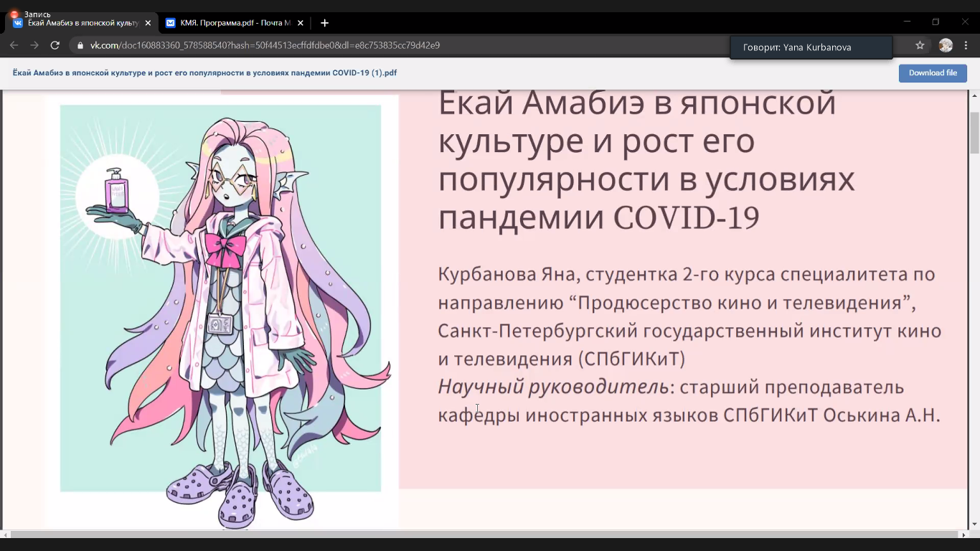The height and width of the screenshot is (551, 980).
Task: Switch to the КМЯ. Программа.pdf tab
Action: (x=235, y=23)
